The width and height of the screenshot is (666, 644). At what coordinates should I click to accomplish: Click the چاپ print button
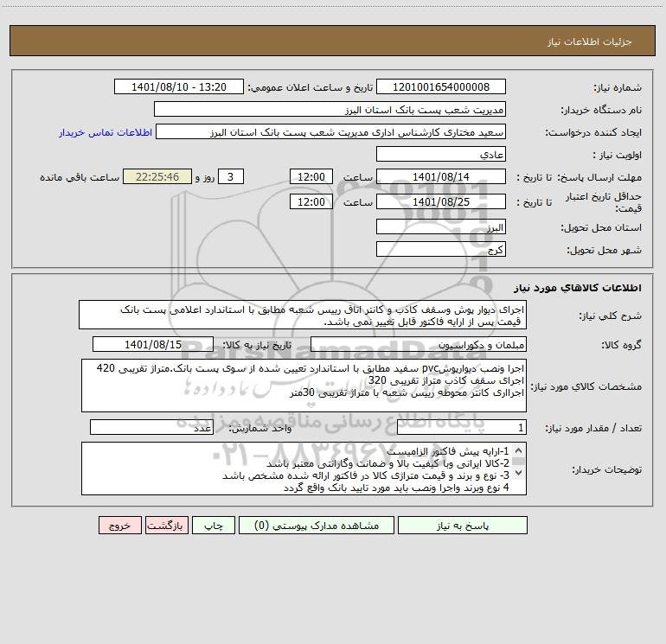click(x=214, y=526)
